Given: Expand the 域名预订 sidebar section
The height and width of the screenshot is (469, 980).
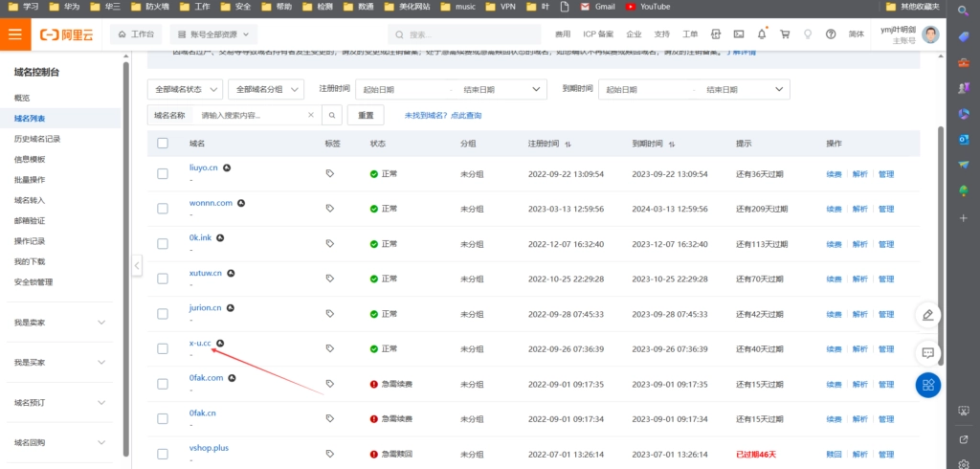Looking at the screenshot, I should tap(60, 403).
